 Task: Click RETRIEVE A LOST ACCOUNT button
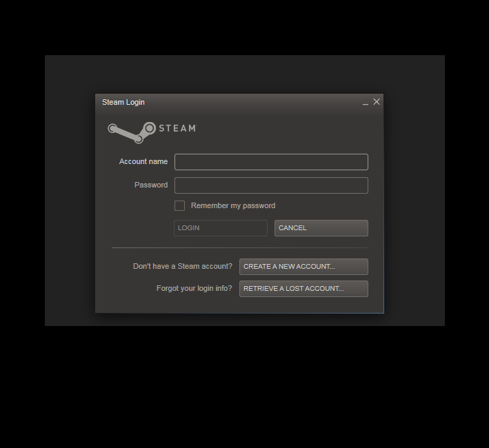[x=303, y=289]
